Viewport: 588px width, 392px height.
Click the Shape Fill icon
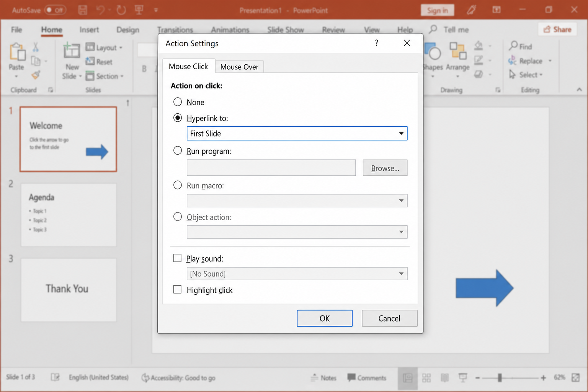pyautogui.click(x=479, y=46)
